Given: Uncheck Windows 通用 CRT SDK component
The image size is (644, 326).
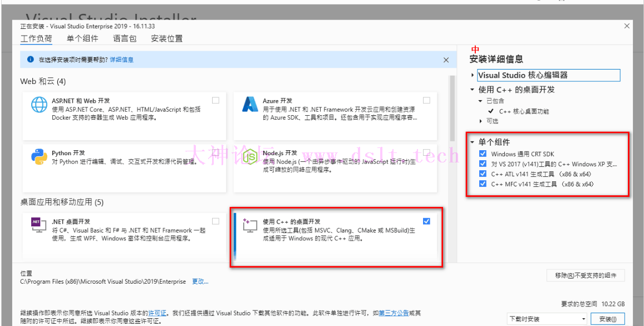Looking at the screenshot, I should pyautogui.click(x=483, y=154).
